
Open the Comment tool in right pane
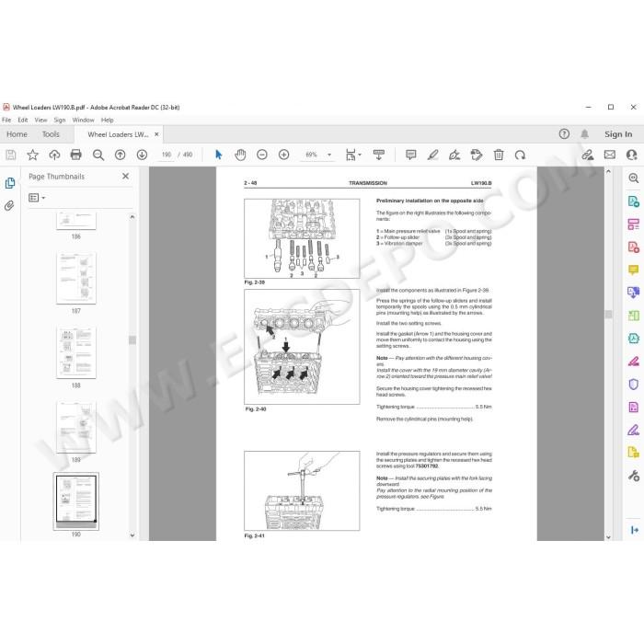click(x=633, y=270)
